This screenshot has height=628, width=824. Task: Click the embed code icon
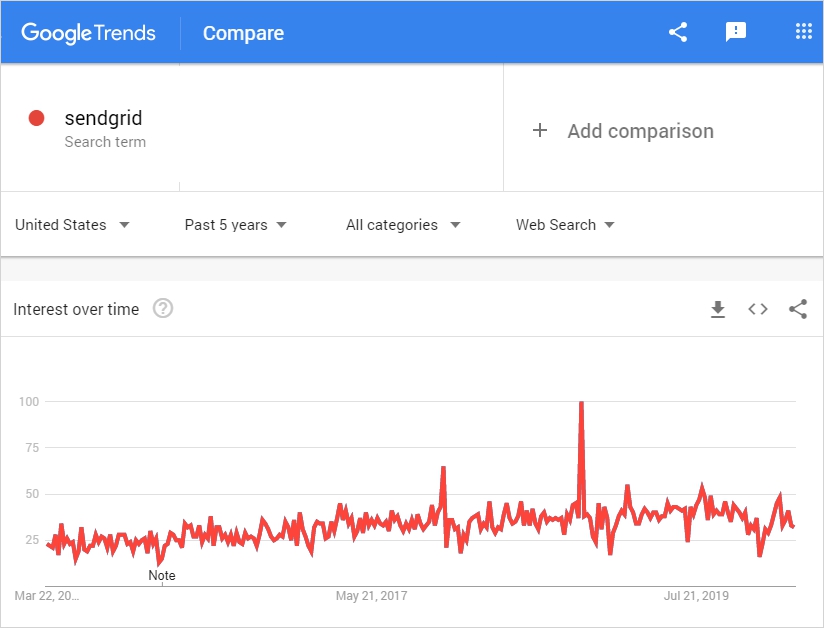click(x=758, y=309)
